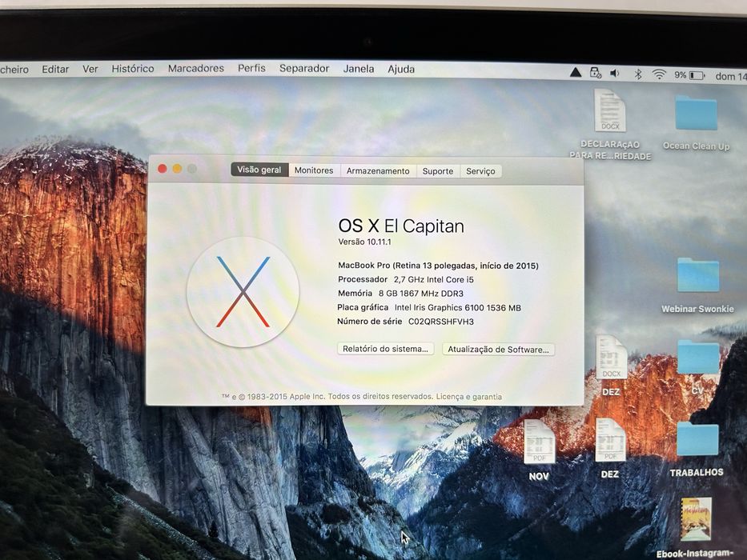The height and width of the screenshot is (560, 747).
Task: Open the Serviço tab
Action: (x=480, y=171)
